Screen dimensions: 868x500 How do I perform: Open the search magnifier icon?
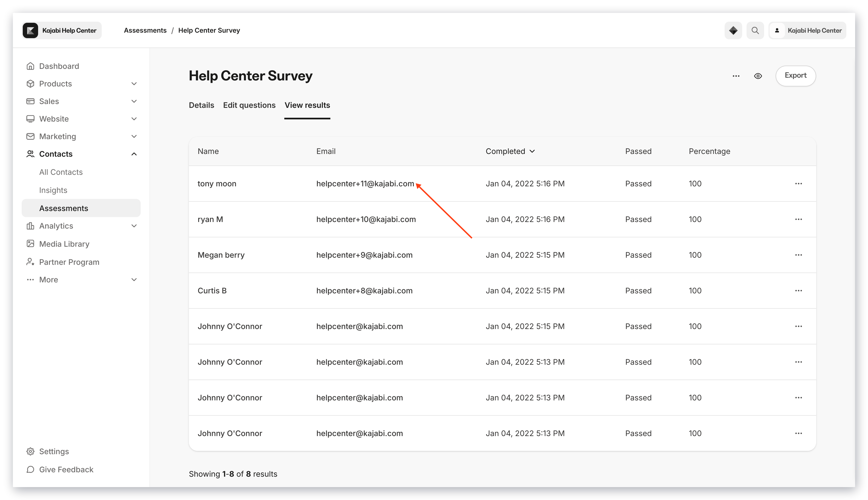tap(755, 30)
